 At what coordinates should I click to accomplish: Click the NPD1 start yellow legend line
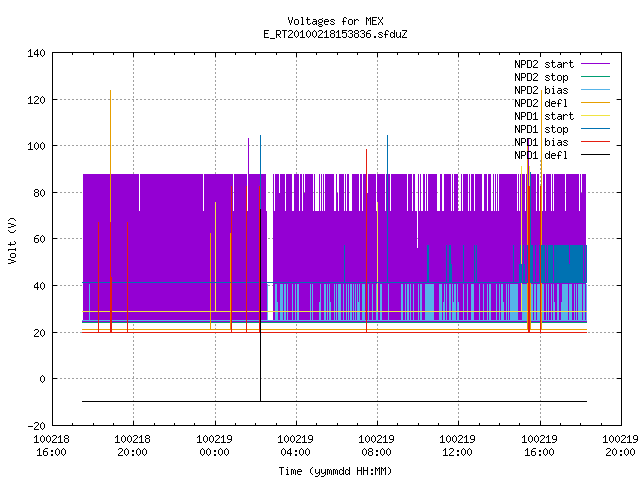pyautogui.click(x=595, y=116)
